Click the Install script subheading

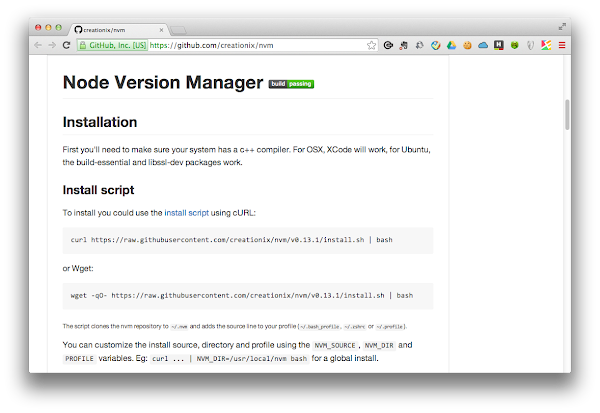tap(98, 190)
